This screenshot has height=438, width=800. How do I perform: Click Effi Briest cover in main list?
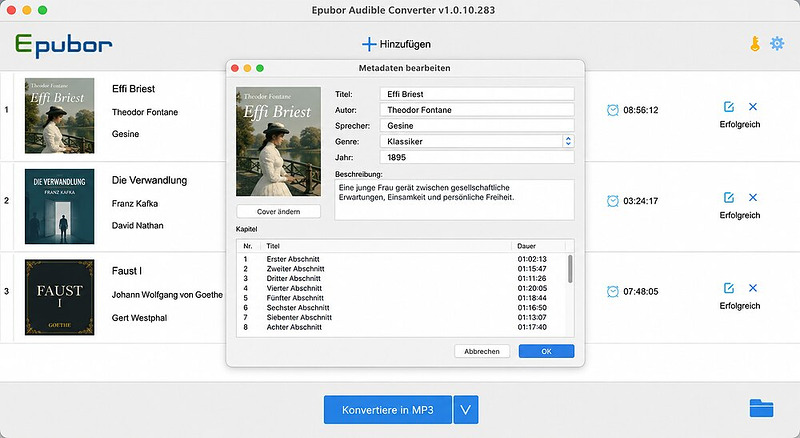point(60,116)
